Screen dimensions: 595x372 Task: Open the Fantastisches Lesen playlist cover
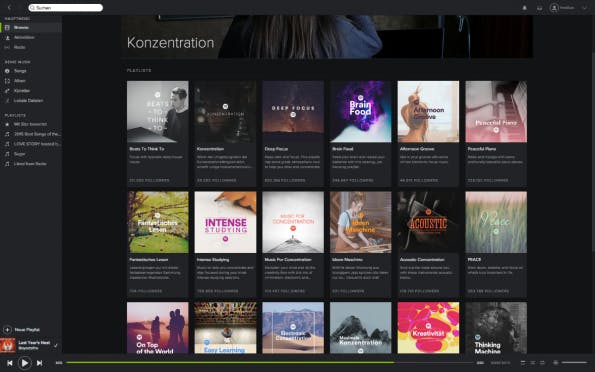pos(157,222)
